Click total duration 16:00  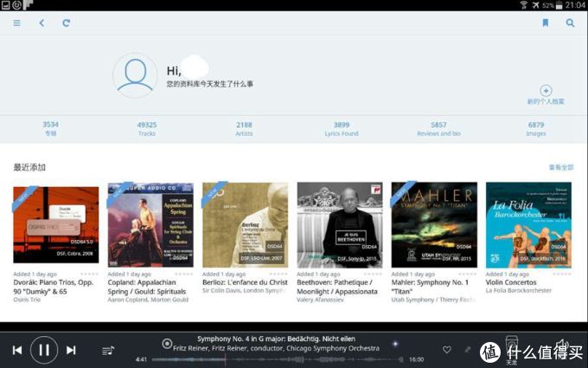(416, 359)
